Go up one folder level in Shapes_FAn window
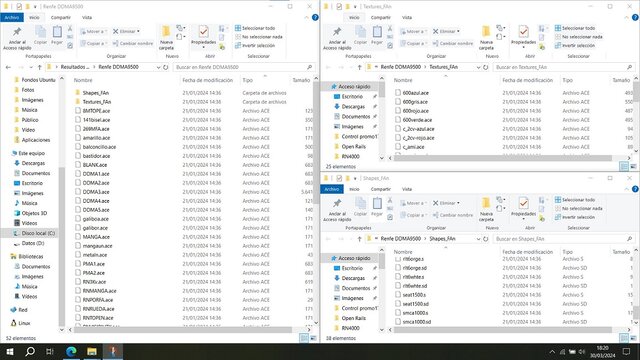Viewport: 640px width, 360px height. (359, 239)
